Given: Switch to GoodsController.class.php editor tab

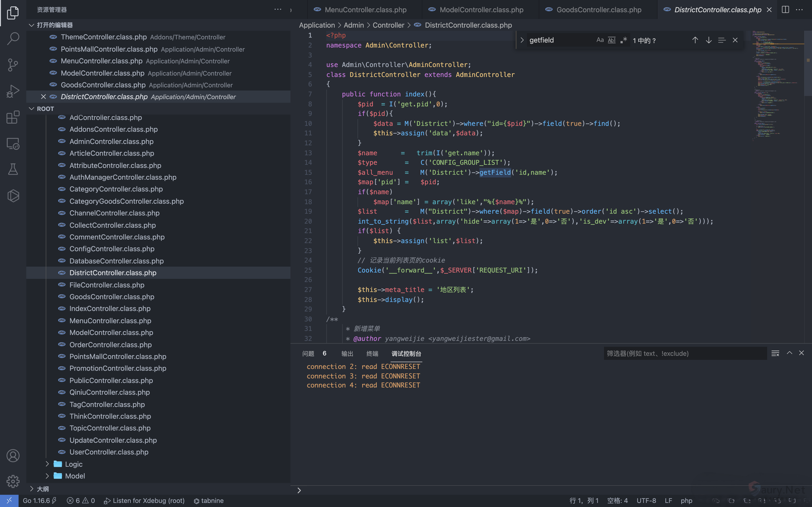Looking at the screenshot, I should click(599, 10).
